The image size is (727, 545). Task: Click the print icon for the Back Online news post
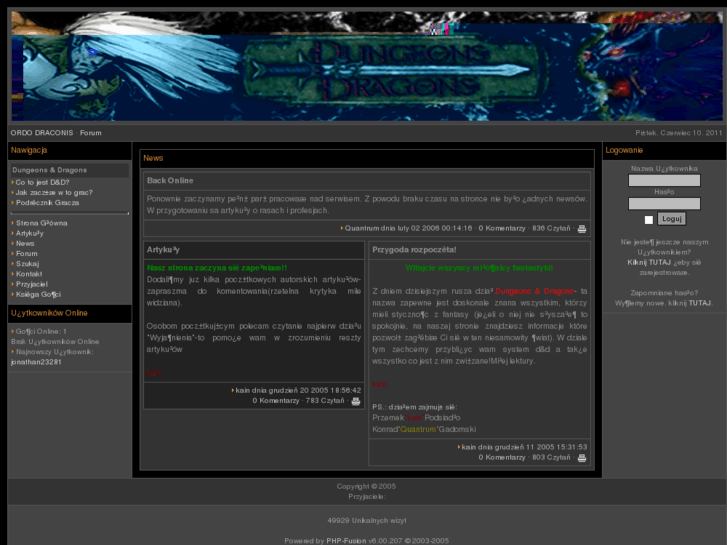[581, 229]
